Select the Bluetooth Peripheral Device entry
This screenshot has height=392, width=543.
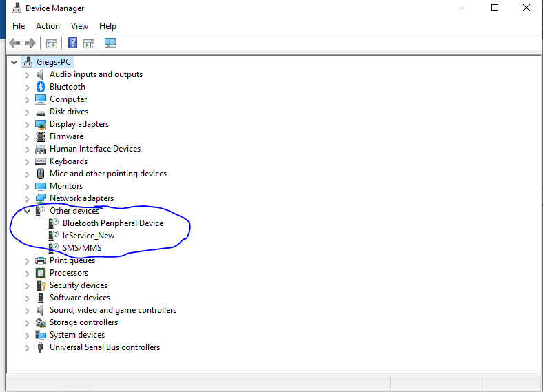click(113, 223)
